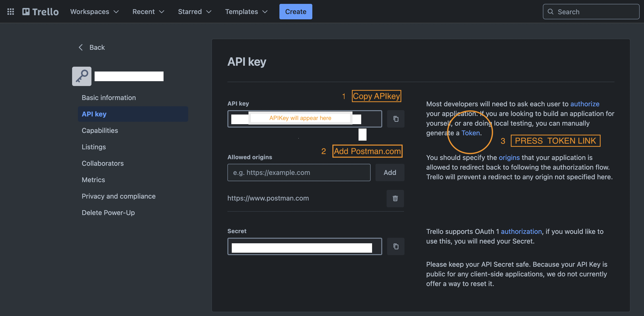Open Collaborators section

(x=133, y=164)
